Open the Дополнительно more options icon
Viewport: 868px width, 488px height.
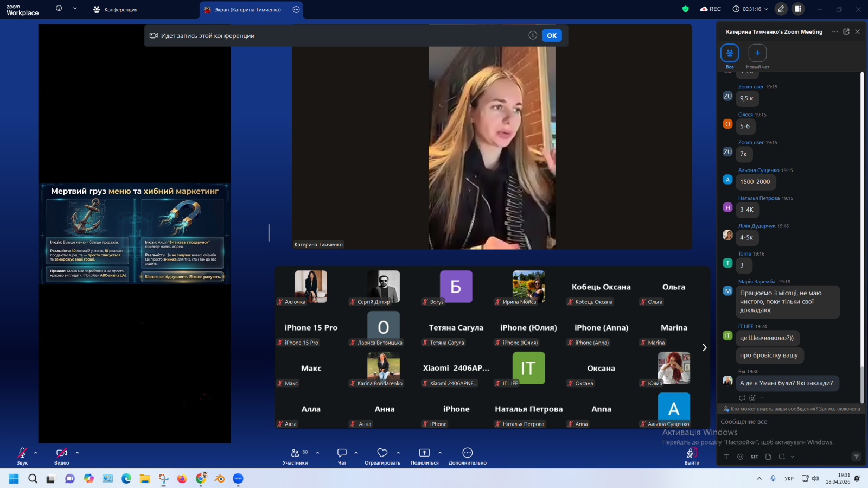tap(467, 453)
